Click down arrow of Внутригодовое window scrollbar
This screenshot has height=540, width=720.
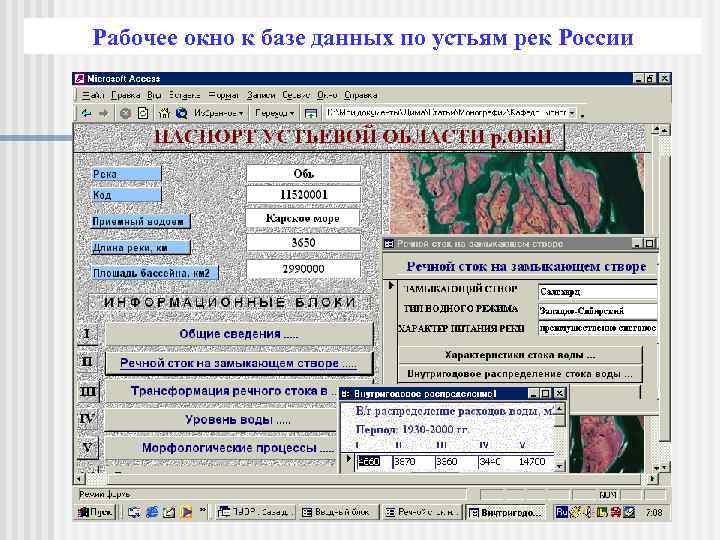[559, 467]
